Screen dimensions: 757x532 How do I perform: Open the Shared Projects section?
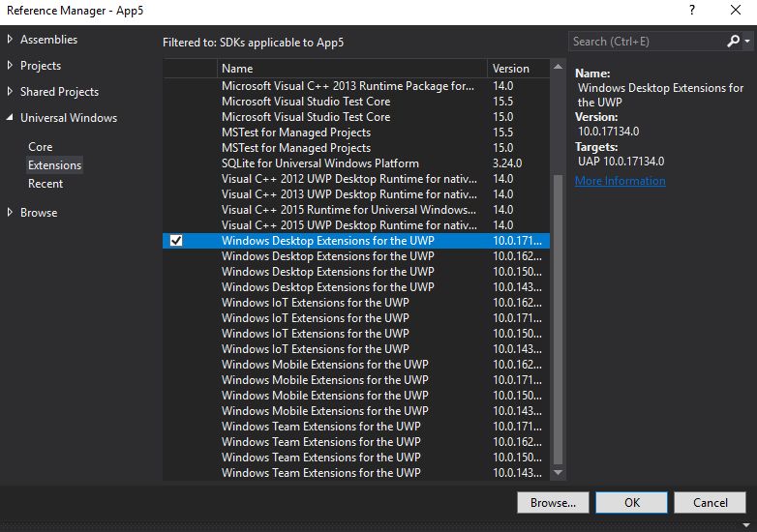click(x=59, y=92)
